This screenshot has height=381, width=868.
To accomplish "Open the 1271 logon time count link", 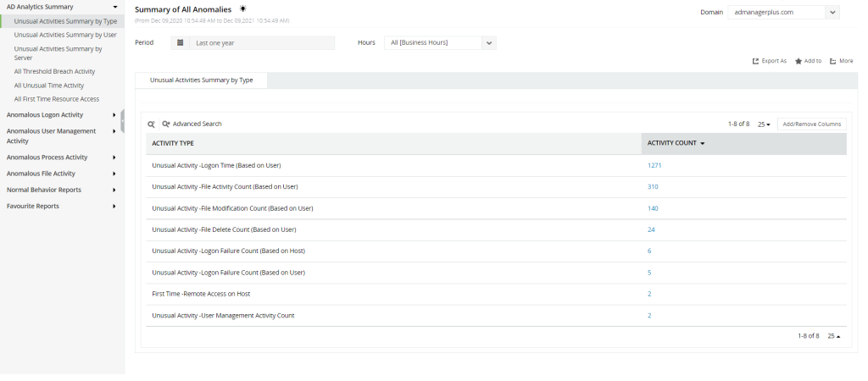I will (654, 165).
